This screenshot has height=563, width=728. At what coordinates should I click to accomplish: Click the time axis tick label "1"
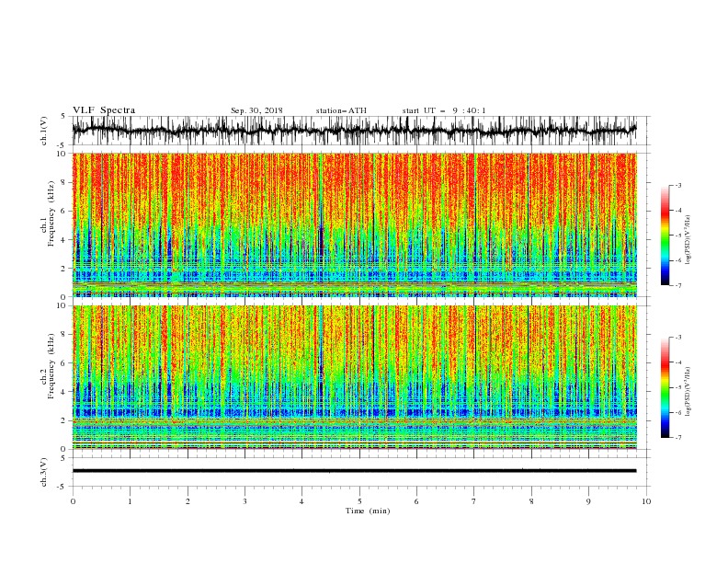click(x=130, y=501)
